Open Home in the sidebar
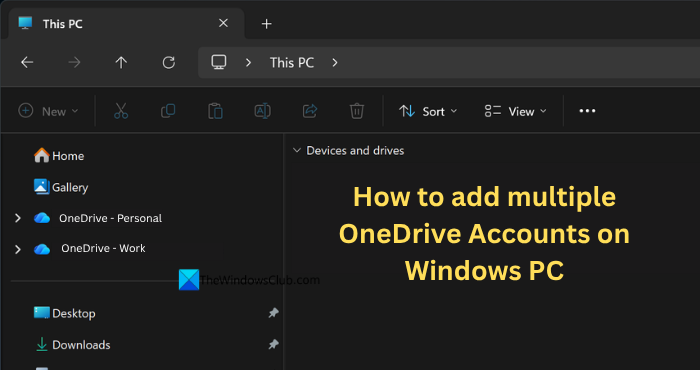 point(59,156)
